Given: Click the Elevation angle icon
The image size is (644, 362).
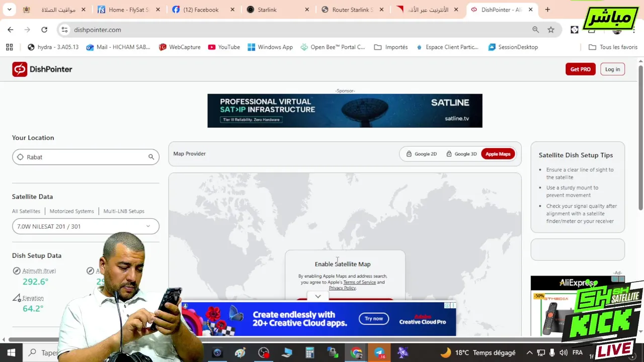Looking at the screenshot, I should point(17,298).
